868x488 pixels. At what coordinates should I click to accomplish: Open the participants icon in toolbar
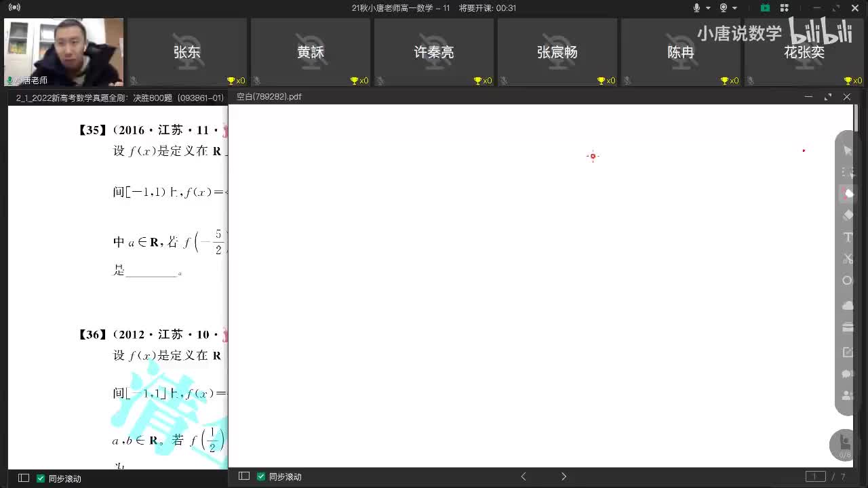847,395
